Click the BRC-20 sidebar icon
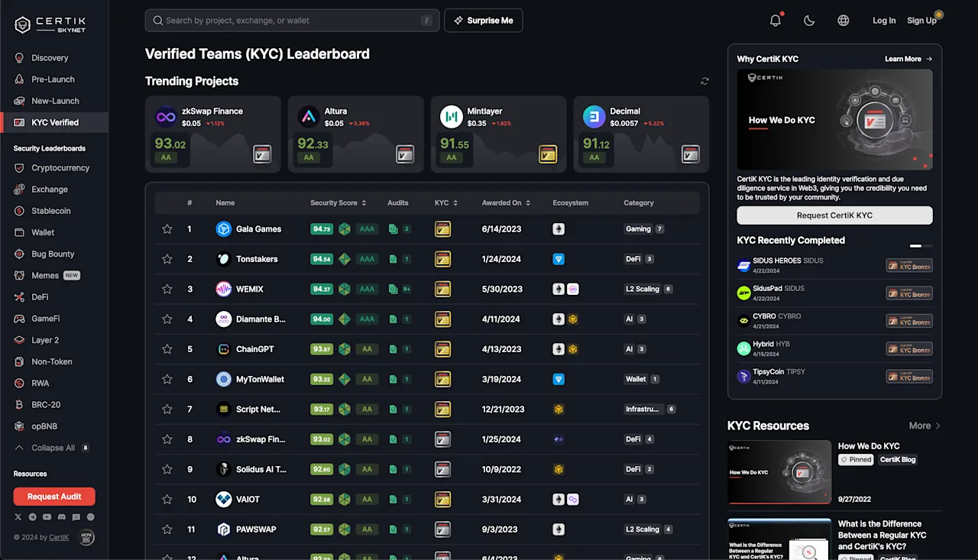The width and height of the screenshot is (978, 560). pos(19,405)
